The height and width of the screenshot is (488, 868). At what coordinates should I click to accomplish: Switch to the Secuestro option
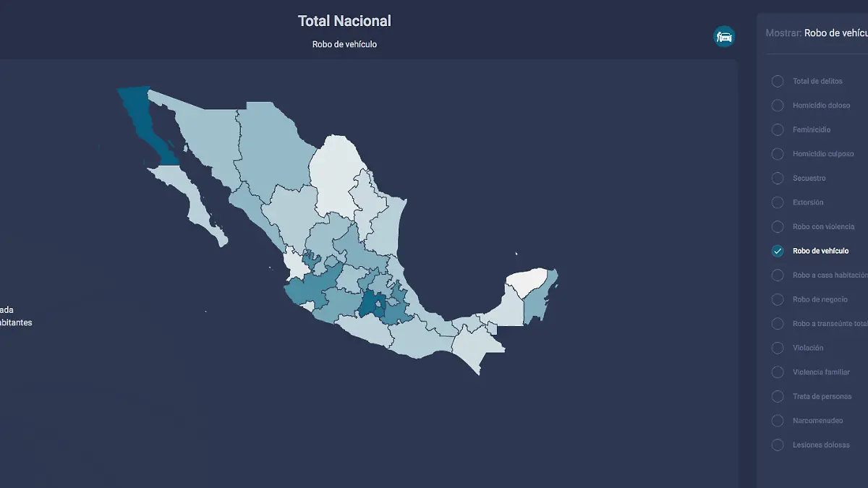(778, 179)
